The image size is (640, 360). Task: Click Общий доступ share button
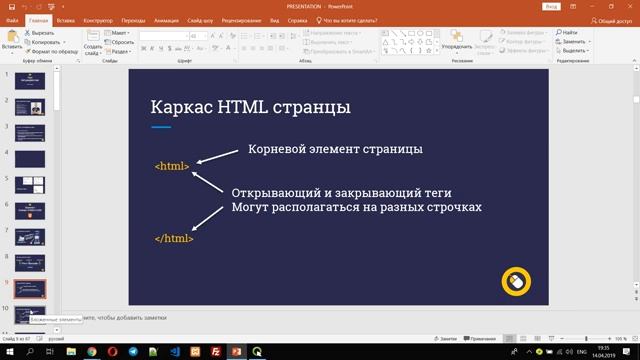(x=611, y=20)
